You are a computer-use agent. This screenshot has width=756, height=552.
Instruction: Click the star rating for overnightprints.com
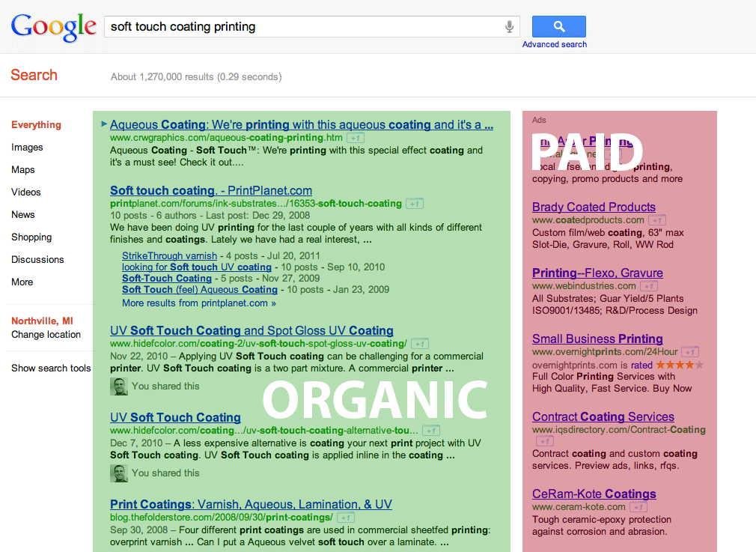point(680,365)
